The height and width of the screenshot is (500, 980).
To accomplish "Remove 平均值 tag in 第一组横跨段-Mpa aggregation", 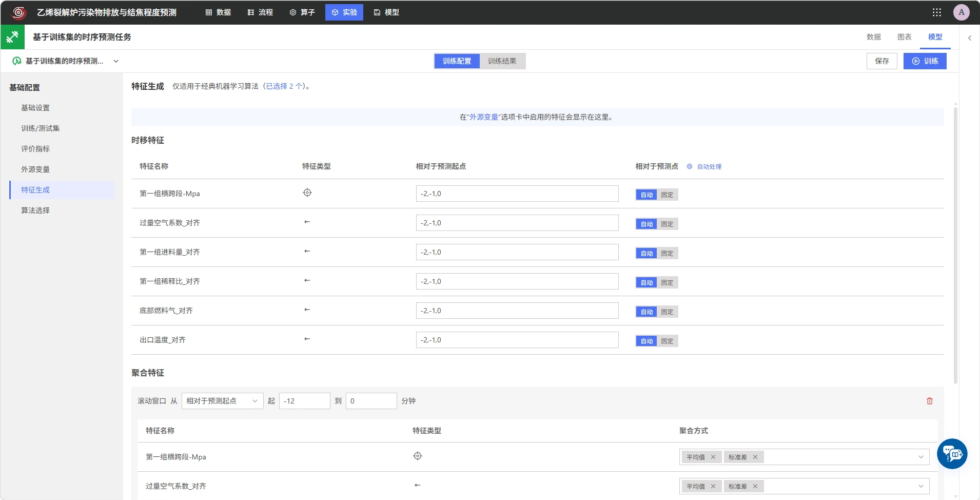I will 713,457.
